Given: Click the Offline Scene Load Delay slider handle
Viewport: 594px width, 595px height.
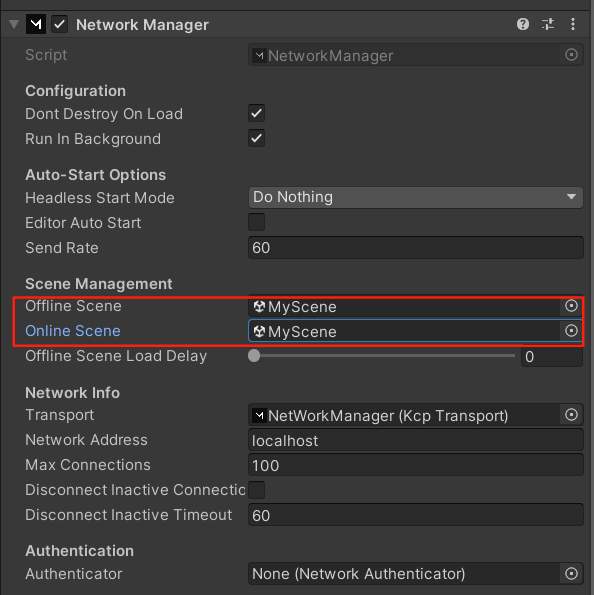Looking at the screenshot, I should [x=254, y=356].
